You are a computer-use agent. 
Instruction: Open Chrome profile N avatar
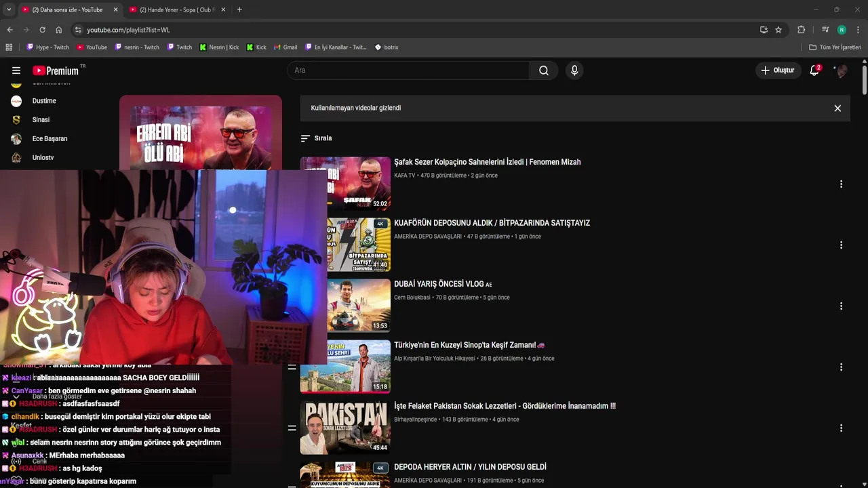tap(842, 30)
